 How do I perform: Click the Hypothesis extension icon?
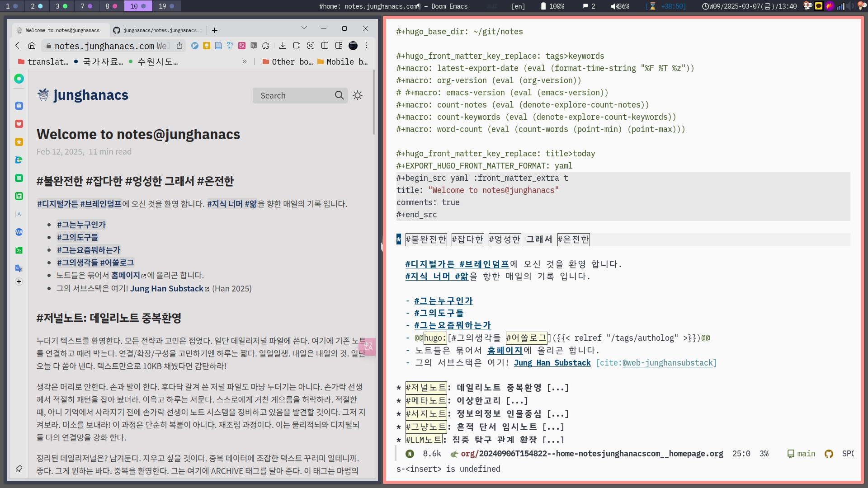[x=254, y=46]
